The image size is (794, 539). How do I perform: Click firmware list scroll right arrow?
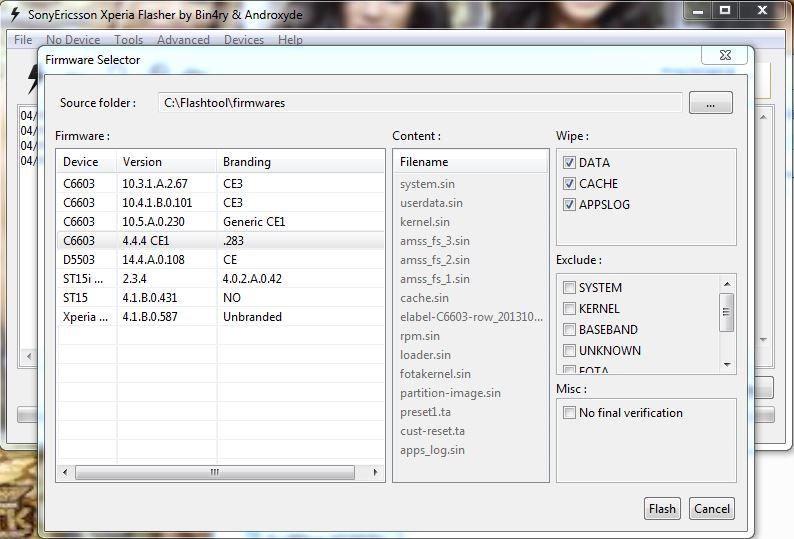[x=375, y=472]
